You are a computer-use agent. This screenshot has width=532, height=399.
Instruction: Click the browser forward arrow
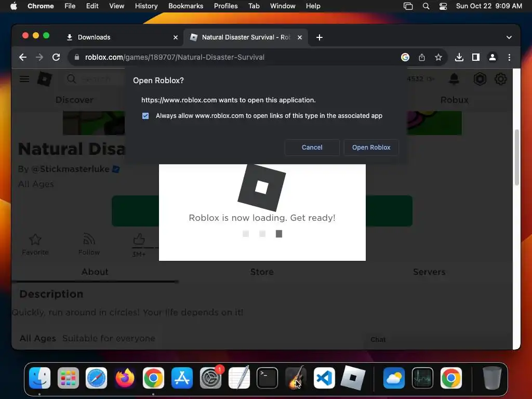tap(39, 57)
